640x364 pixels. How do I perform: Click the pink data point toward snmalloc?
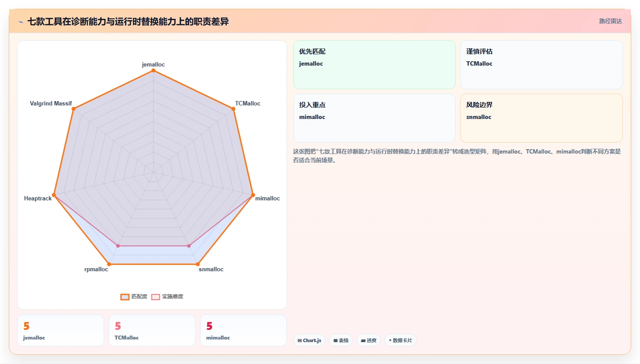(x=189, y=246)
